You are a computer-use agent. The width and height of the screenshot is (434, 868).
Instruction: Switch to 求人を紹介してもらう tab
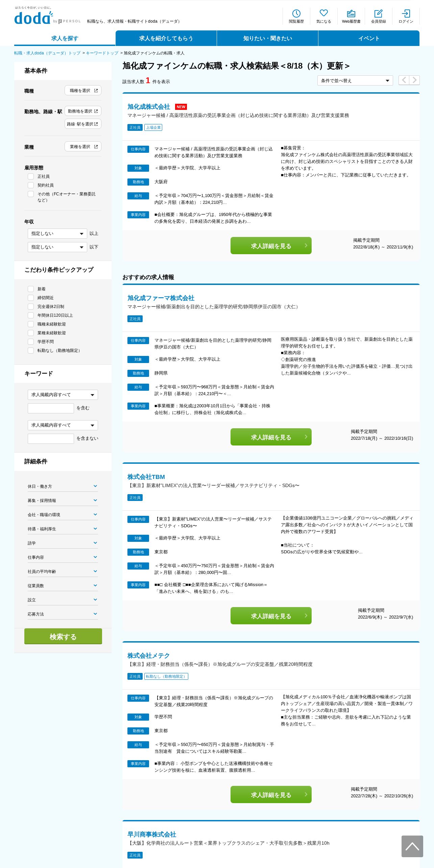tap(166, 38)
